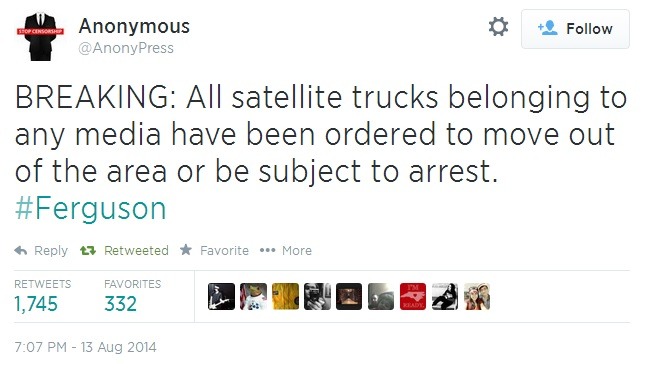The width and height of the screenshot is (645, 370).
Task: Open the red North Carolina avatar
Action: click(x=413, y=296)
